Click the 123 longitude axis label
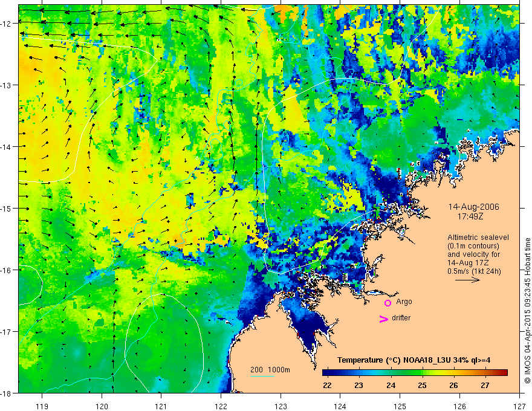Screen dimensions: 532x411 pyautogui.click(x=281, y=396)
